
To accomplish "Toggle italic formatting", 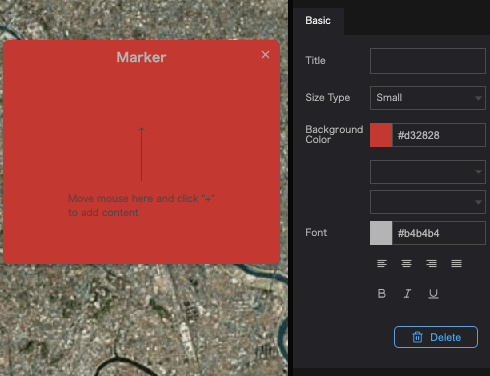I will click(x=407, y=294).
